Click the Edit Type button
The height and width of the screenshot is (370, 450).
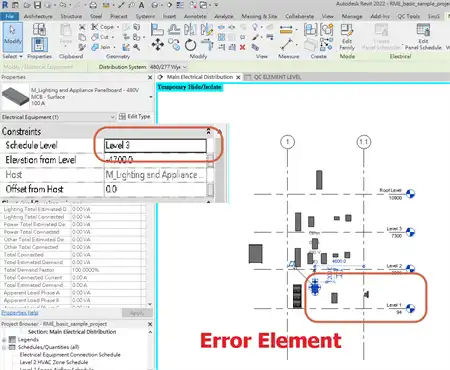[135, 117]
